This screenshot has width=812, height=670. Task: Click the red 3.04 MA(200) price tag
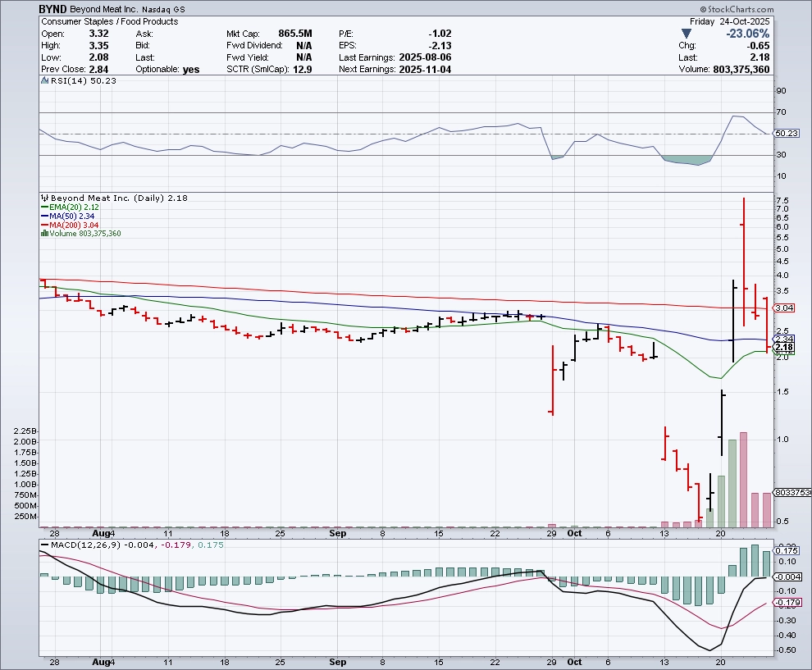(x=783, y=308)
